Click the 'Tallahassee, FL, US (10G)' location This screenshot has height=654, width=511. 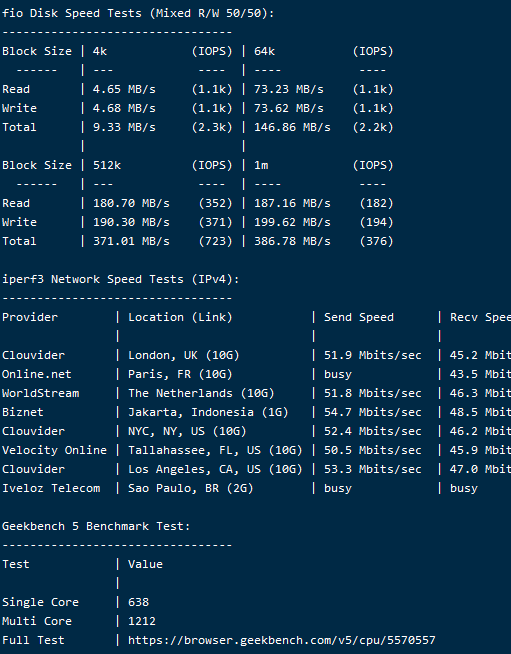tap(215, 450)
